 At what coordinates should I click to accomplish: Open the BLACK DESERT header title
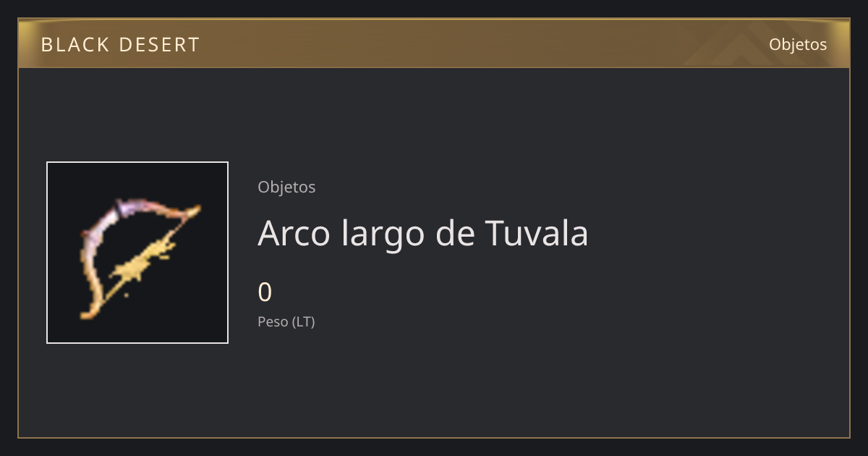click(x=120, y=45)
